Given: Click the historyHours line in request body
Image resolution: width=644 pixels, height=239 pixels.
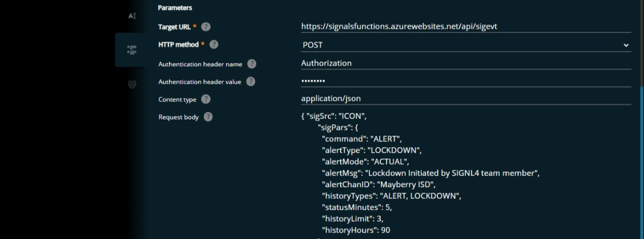Looking at the screenshot, I should click(x=356, y=230).
